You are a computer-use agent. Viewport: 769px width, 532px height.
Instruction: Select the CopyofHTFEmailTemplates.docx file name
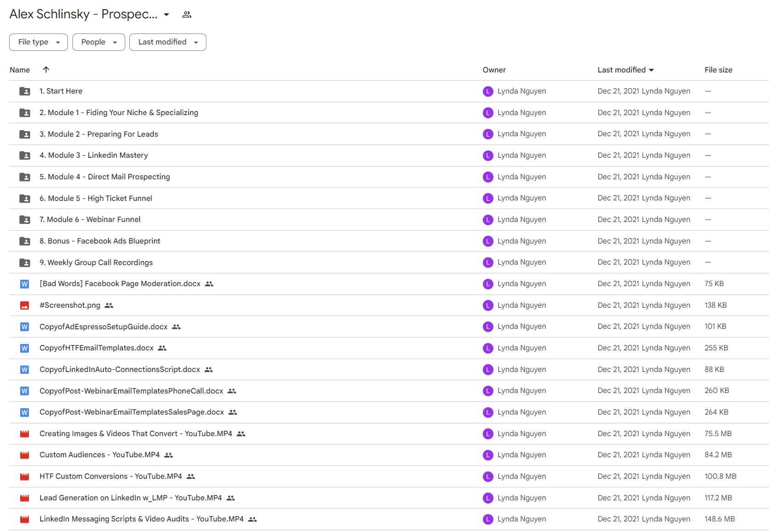(x=97, y=348)
